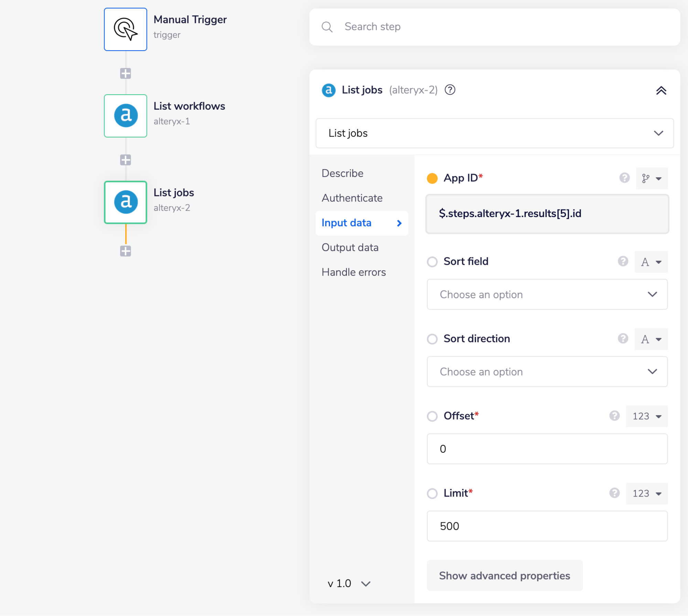Select the List workflows alteryx-1 node icon
The height and width of the screenshot is (616, 688).
coord(126,116)
